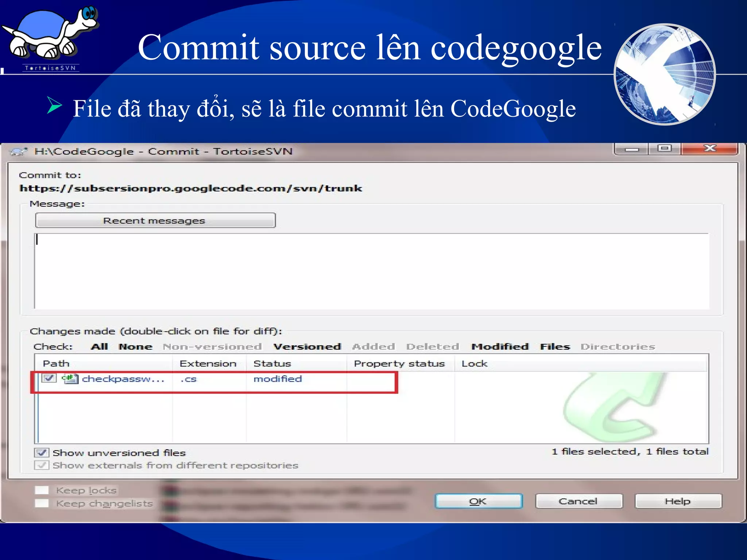Sort by the Extension column header

tap(209, 363)
